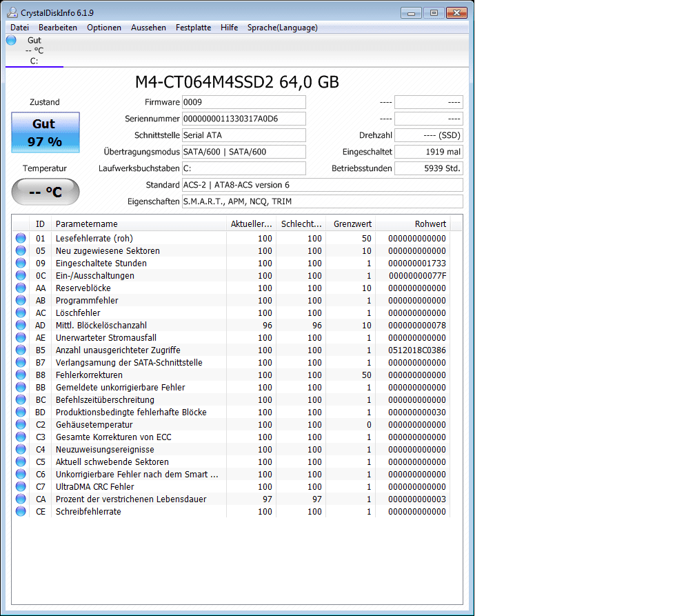Click status orb for Neuzuweisungsereignisse row
Viewport: 695px width, 616px height.
[x=21, y=449]
